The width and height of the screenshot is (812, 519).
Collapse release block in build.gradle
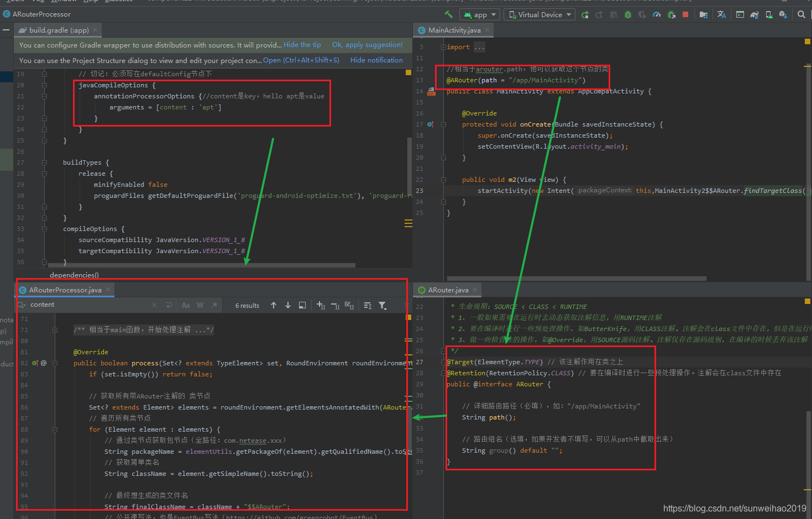44,174
